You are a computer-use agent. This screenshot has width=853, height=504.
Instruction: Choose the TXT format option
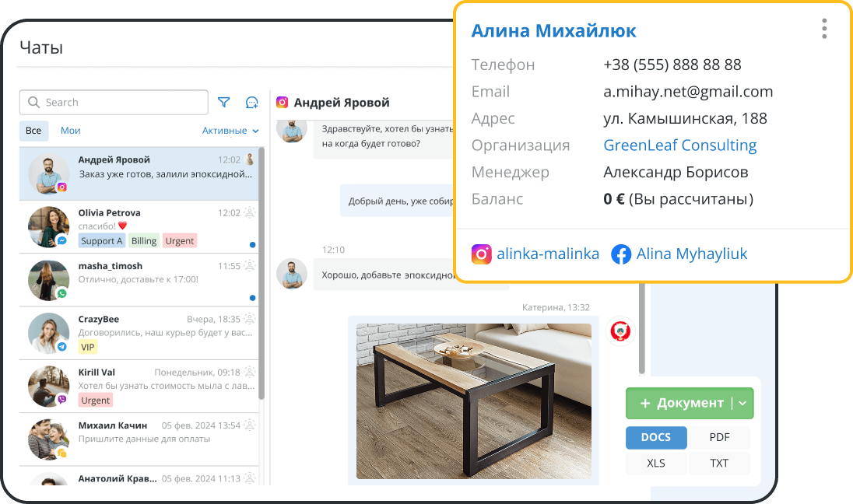pyautogui.click(x=719, y=463)
